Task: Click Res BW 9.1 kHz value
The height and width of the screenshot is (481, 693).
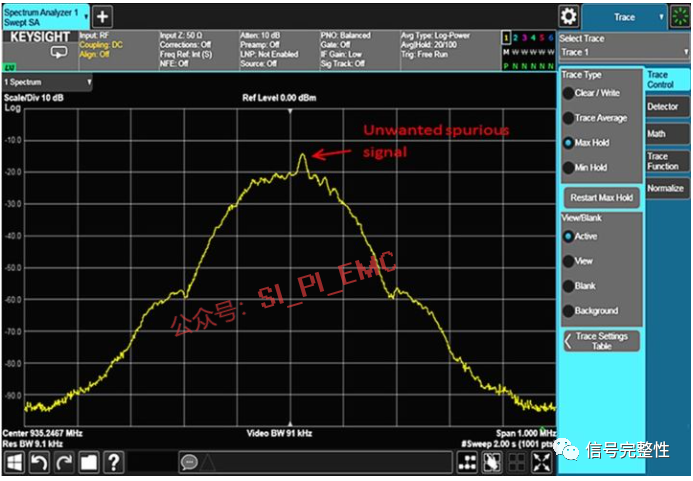Action: (33, 444)
